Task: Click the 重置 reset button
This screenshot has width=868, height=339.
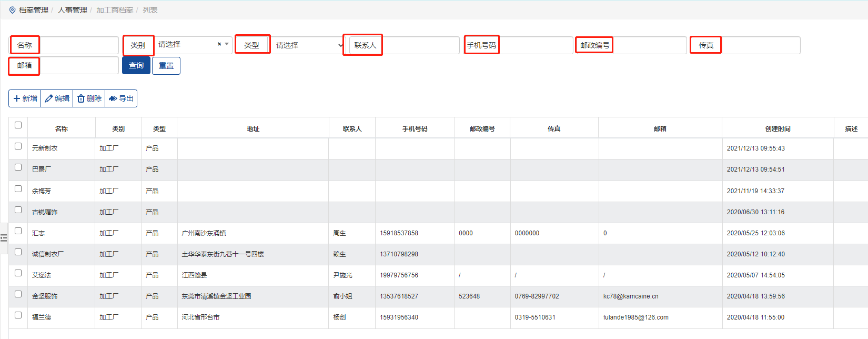Action: click(166, 66)
